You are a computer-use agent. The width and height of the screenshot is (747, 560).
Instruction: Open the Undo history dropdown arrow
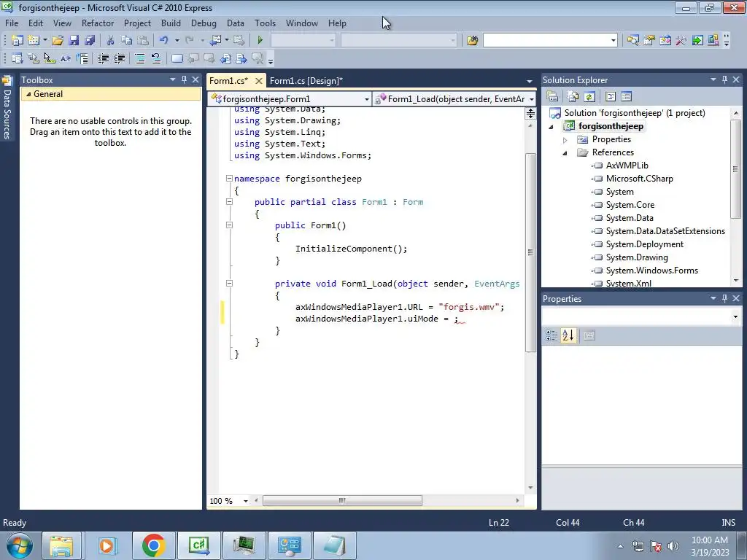[177, 41]
